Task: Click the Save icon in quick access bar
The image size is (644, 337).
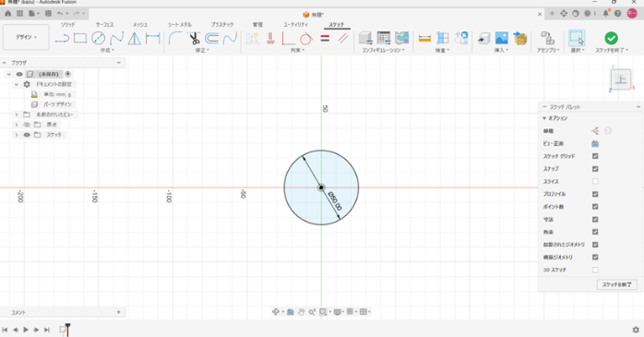Action: point(48,14)
